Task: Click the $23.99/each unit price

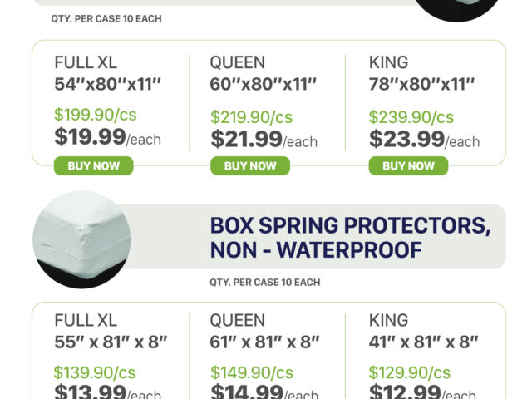Action: tap(424, 139)
